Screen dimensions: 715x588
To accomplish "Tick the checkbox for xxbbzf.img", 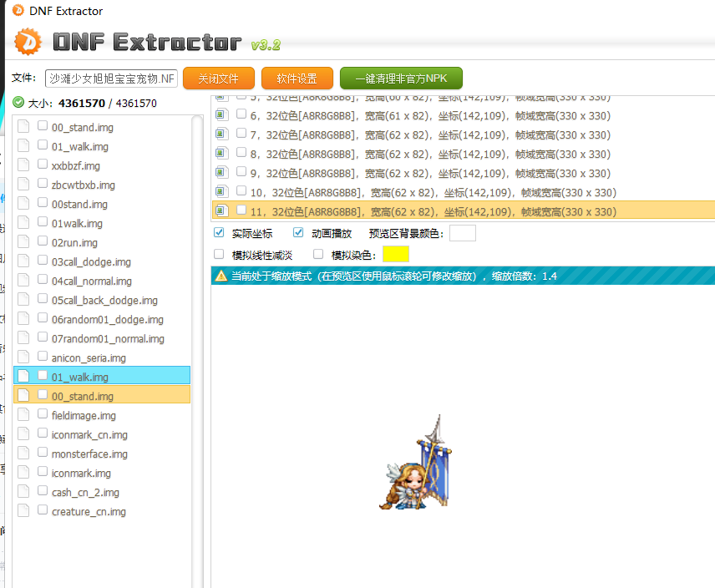I will 43,164.
